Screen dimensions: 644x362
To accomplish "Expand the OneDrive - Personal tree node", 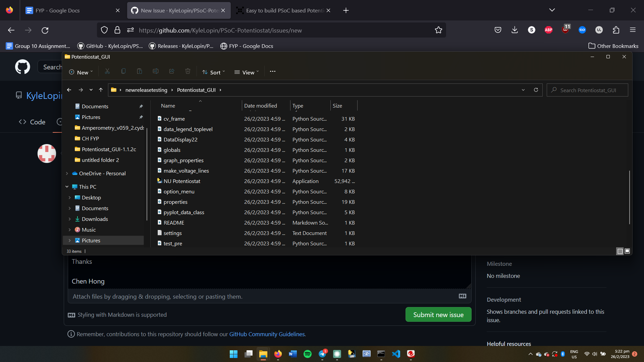I will [67, 173].
